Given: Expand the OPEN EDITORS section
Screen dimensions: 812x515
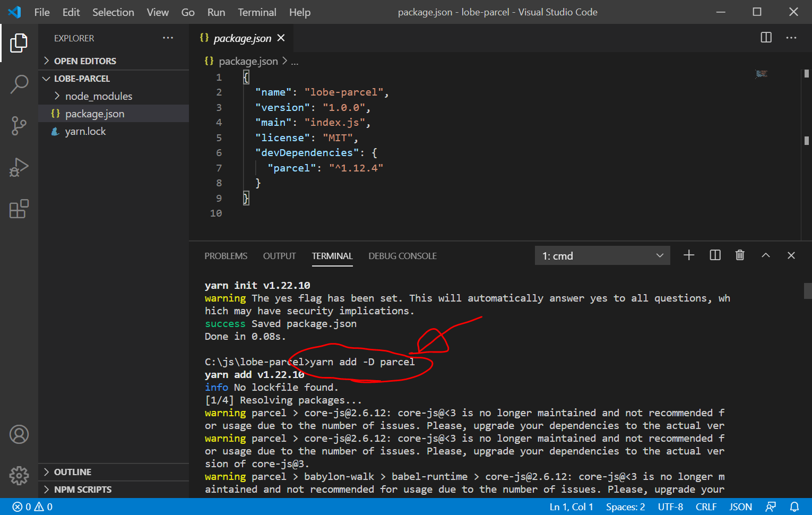Looking at the screenshot, I should point(114,61).
